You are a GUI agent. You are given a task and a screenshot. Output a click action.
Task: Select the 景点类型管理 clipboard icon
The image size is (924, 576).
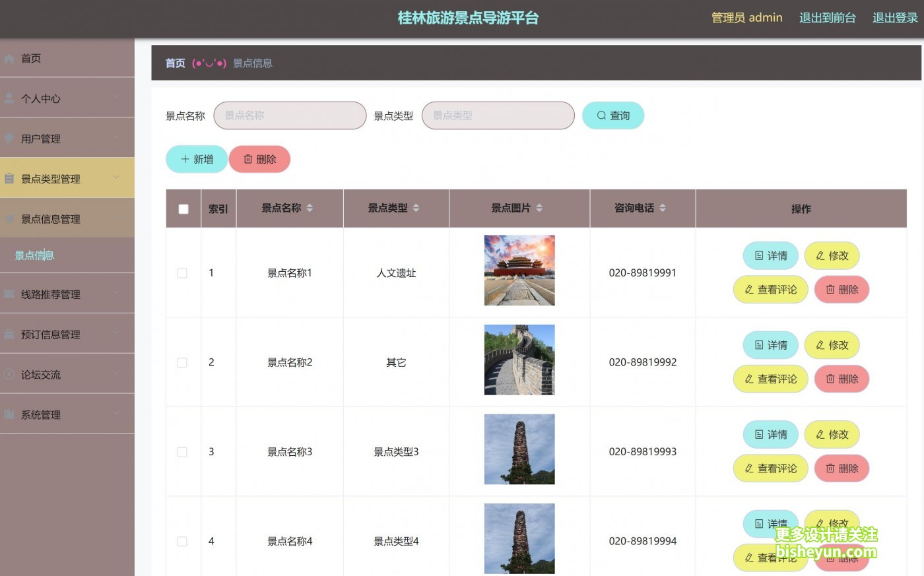click(x=8, y=178)
